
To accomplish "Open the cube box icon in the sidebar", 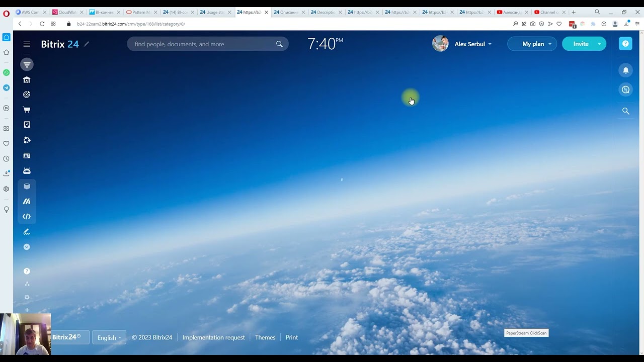I will 27,186.
